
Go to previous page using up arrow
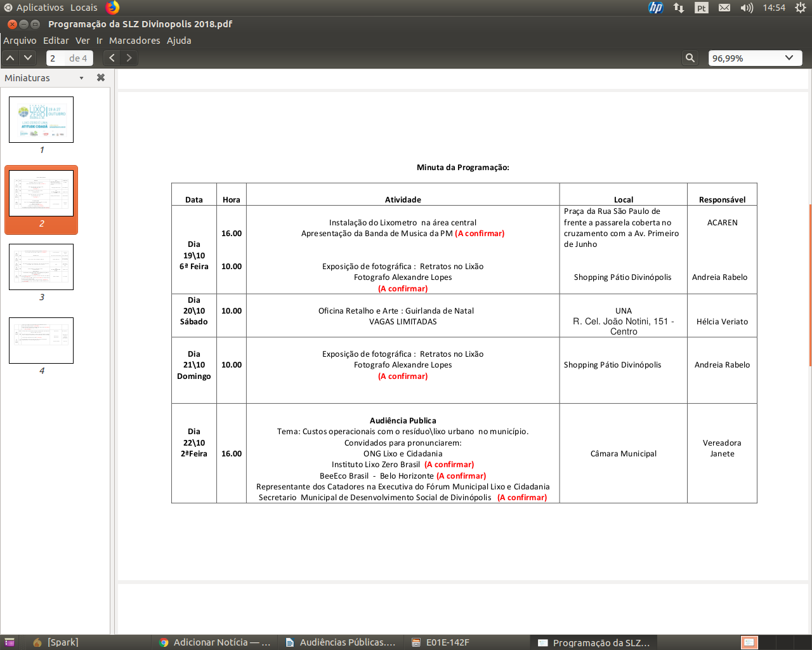click(x=11, y=58)
